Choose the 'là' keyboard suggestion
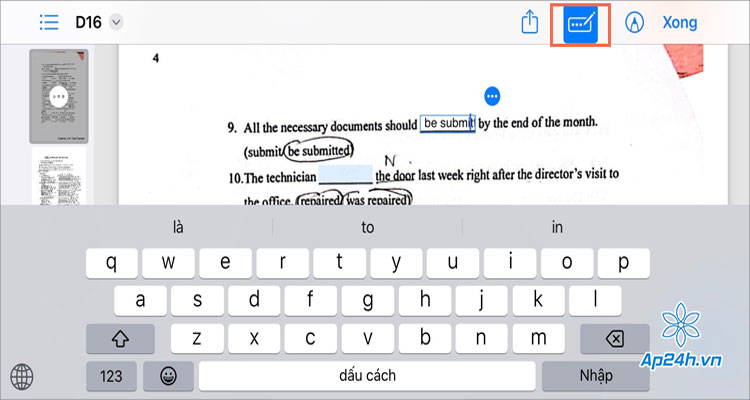This screenshot has width=750, height=400. (x=178, y=227)
